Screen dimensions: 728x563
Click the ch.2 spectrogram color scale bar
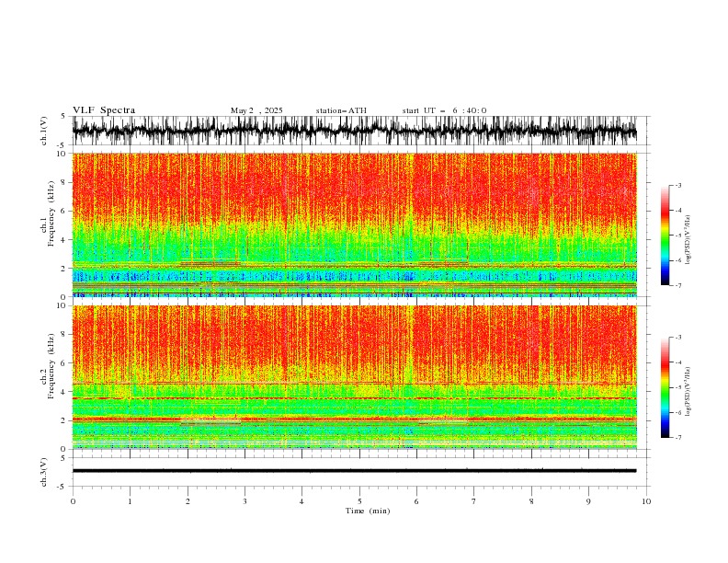(665, 387)
